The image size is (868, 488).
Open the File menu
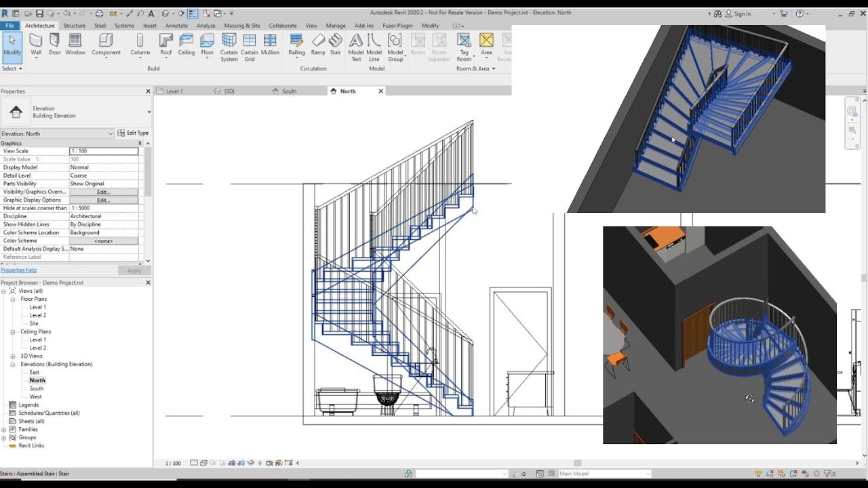10,26
